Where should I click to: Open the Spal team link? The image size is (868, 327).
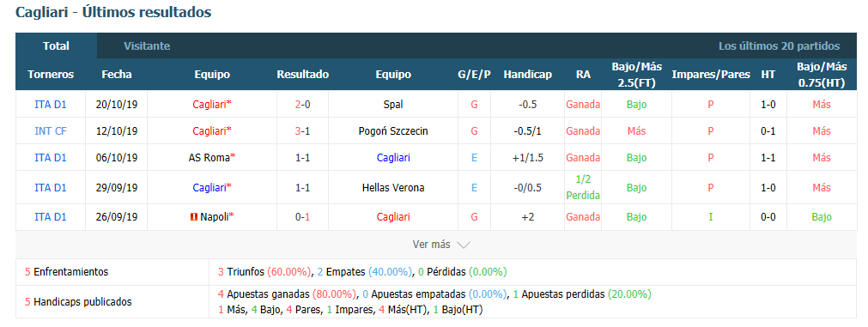393,105
